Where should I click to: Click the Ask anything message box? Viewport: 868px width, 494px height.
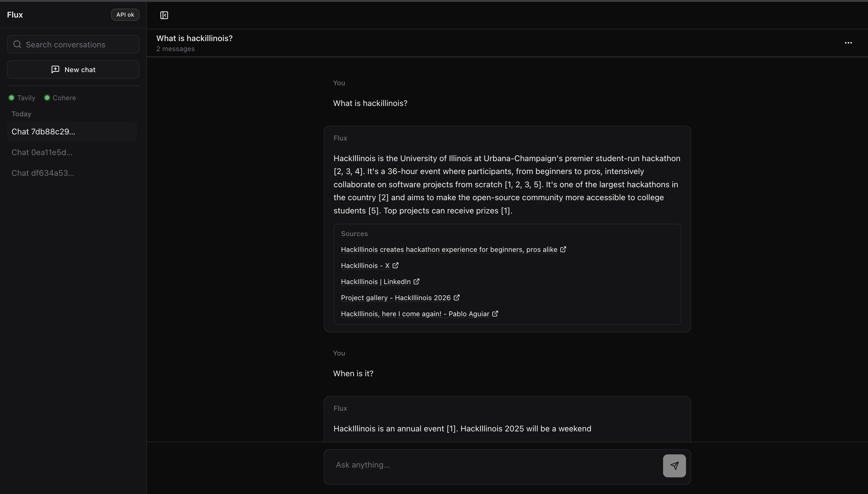click(495, 465)
